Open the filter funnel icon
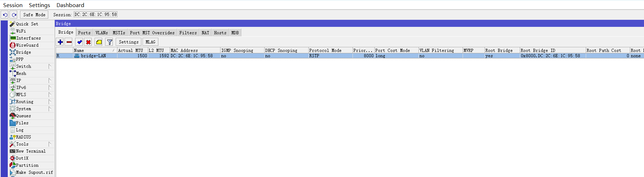 click(x=109, y=42)
